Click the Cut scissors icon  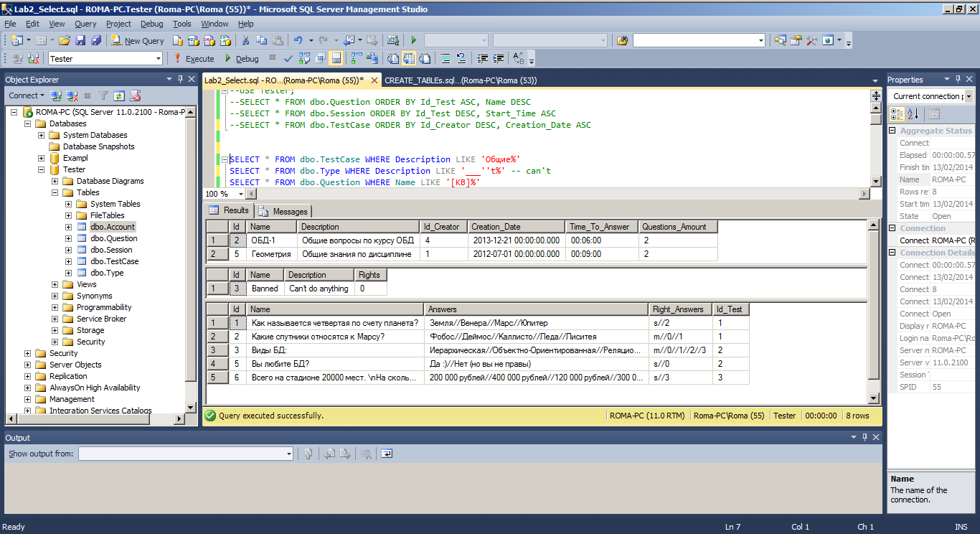click(x=245, y=41)
